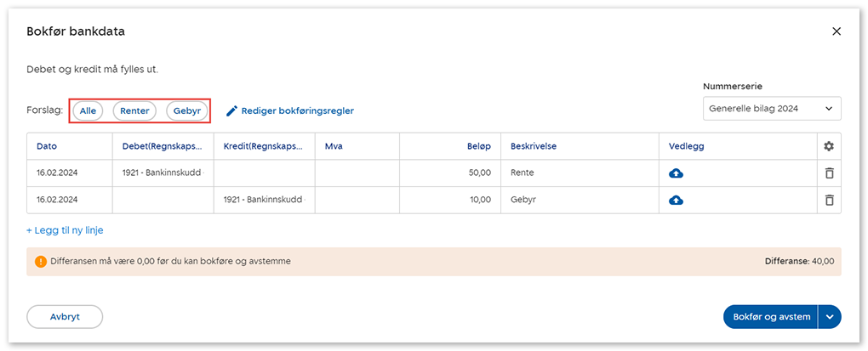
Task: Click the pencil icon beside Rediger bokføringsregler
Action: tap(231, 111)
